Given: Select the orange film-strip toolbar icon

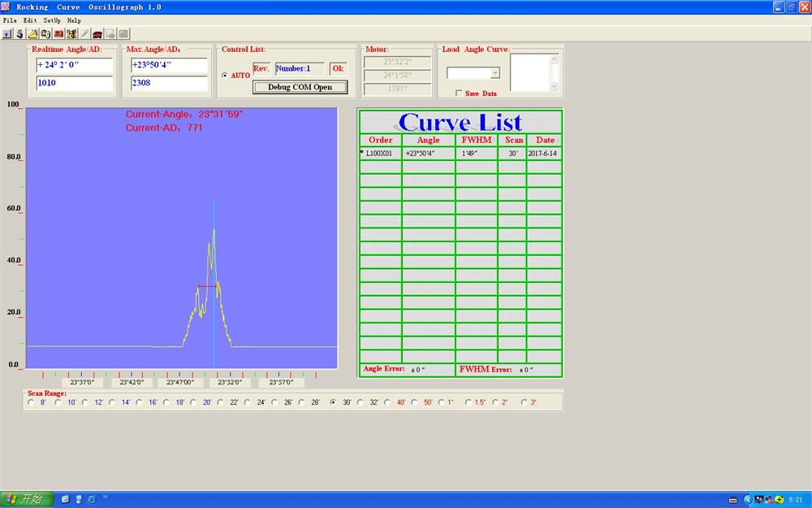Looking at the screenshot, I should [71, 33].
